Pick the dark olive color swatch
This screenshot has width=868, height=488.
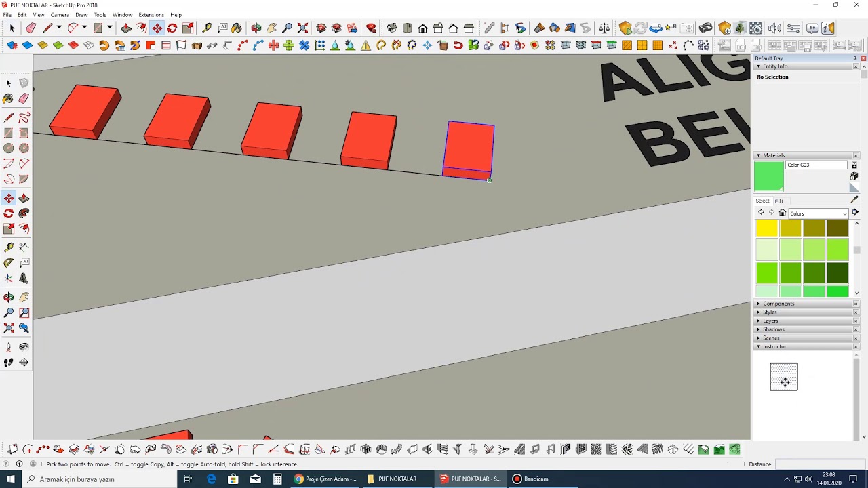[837, 228]
